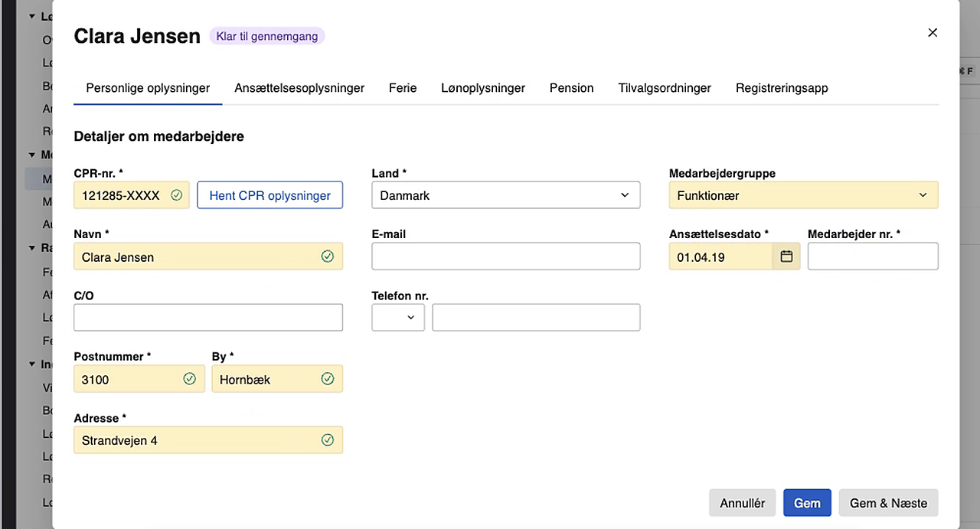Focus the empty E-mail field
Screen dimensions: 980x529
click(x=505, y=256)
